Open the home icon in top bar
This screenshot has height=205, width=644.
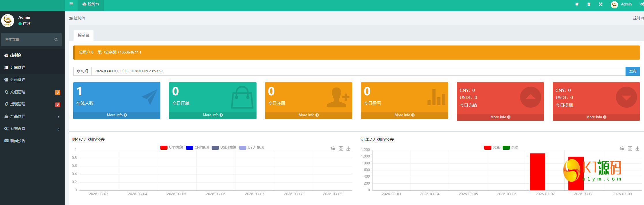577,4
